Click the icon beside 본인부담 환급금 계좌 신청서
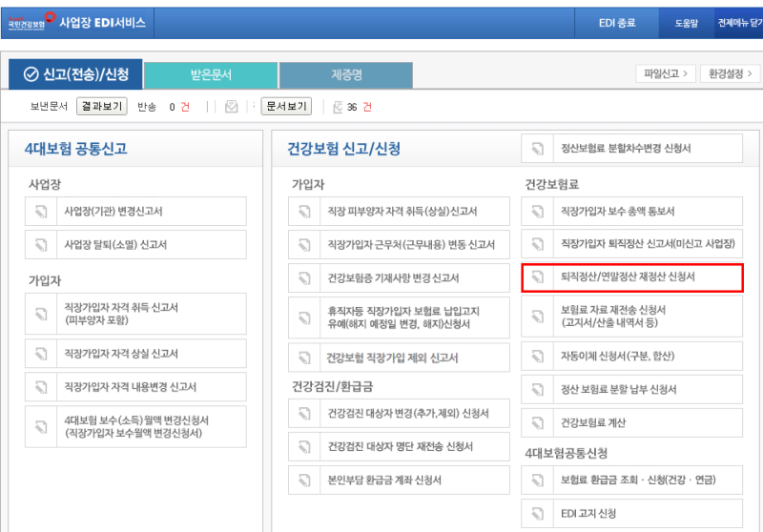The width and height of the screenshot is (763, 532). click(304, 481)
